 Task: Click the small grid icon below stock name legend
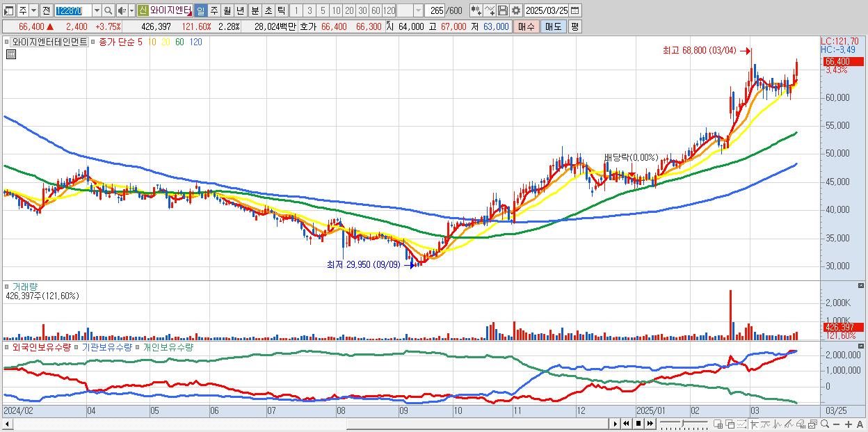(10, 54)
